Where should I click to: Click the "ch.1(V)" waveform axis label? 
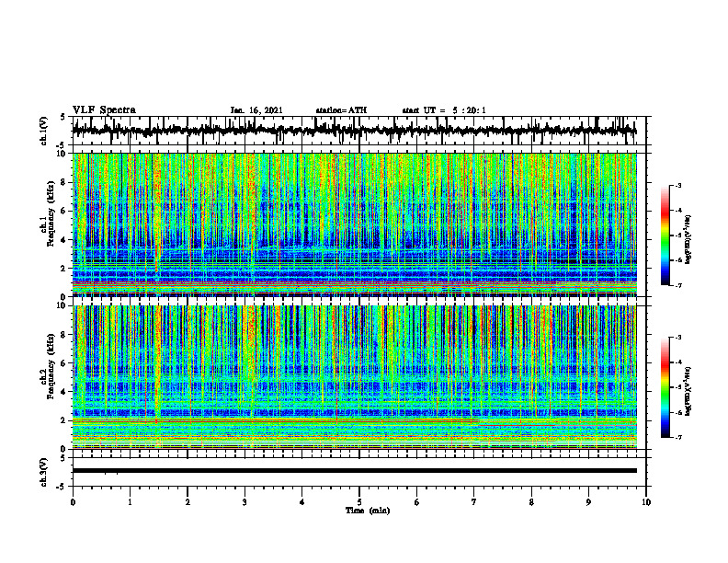tap(44, 131)
